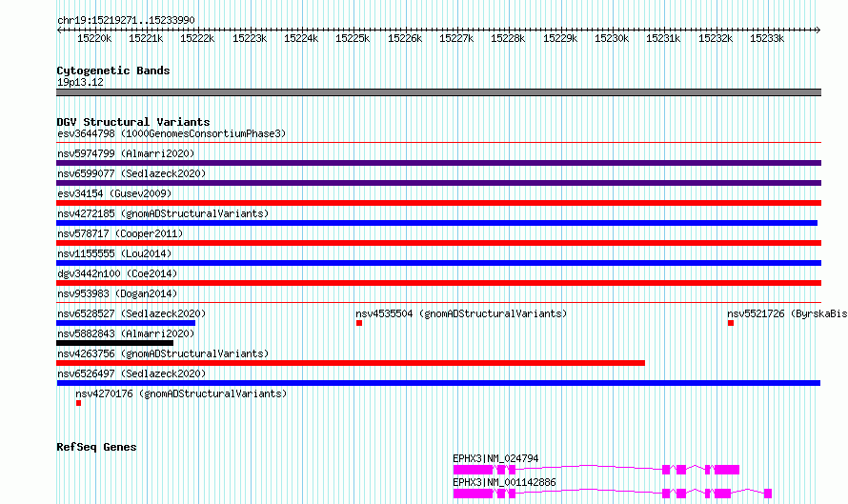Click the blue nsv1155555 variant bar
The height and width of the screenshot is (504, 848).
pyautogui.click(x=438, y=263)
